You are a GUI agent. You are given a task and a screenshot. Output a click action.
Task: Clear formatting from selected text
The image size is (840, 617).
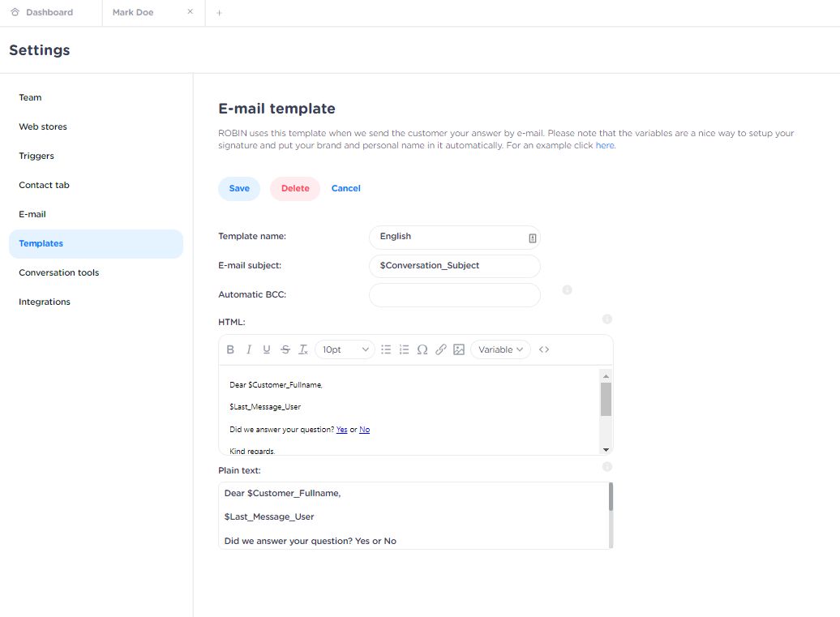[303, 349]
